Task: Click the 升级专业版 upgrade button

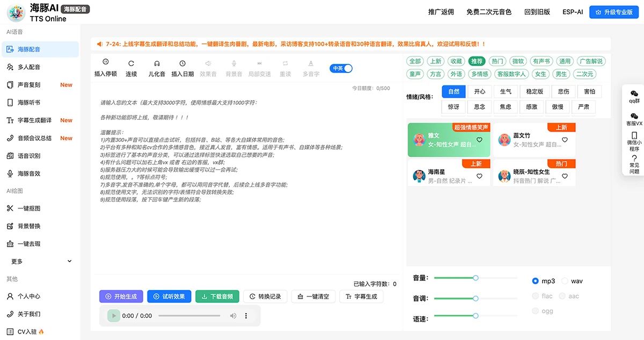Action: click(x=613, y=11)
